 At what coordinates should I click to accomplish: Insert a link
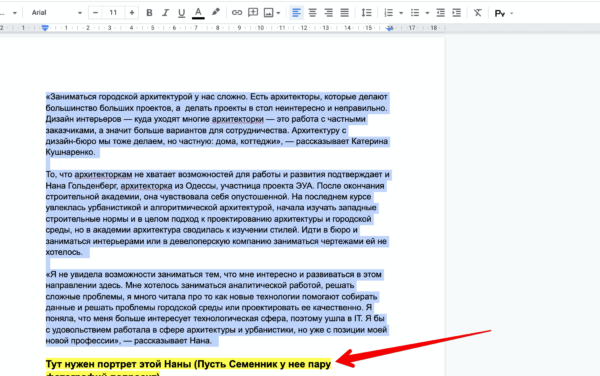[237, 13]
